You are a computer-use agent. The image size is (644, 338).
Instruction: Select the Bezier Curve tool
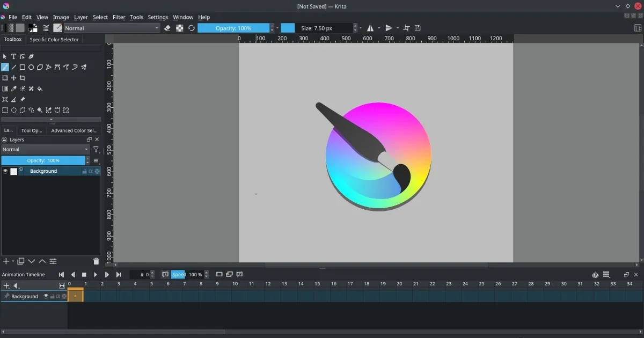click(x=57, y=67)
